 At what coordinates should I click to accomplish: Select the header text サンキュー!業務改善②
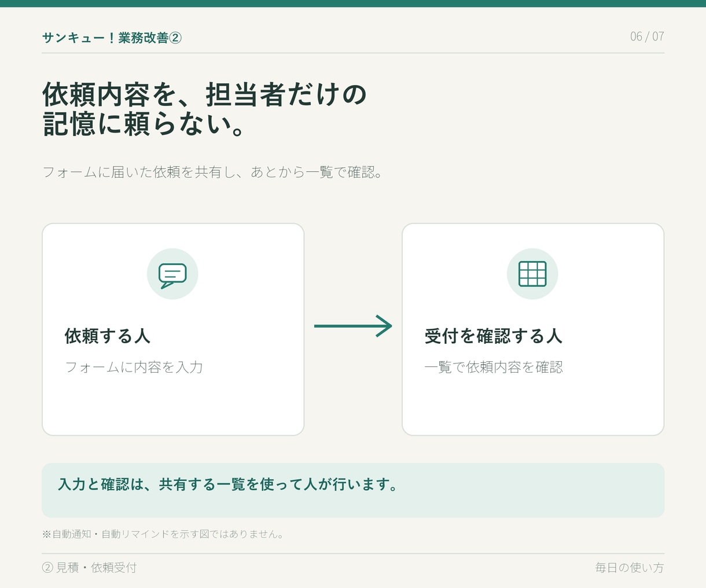[112, 38]
